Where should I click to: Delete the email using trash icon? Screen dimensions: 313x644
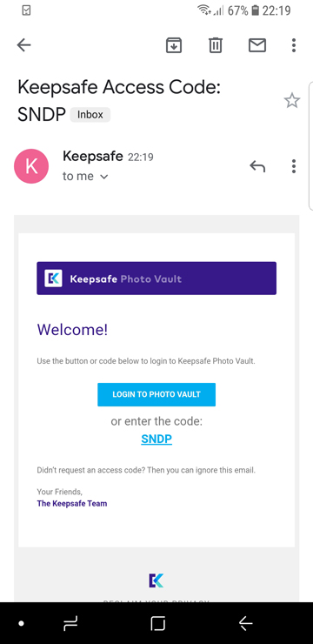216,45
